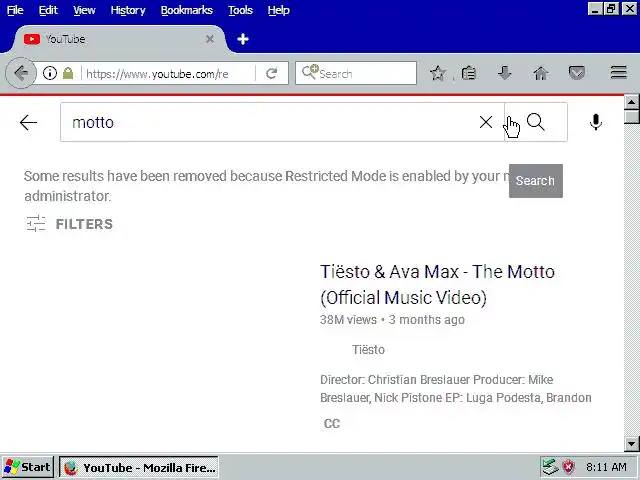640x480 pixels.
Task: Open the Edit menu
Action: (48, 10)
